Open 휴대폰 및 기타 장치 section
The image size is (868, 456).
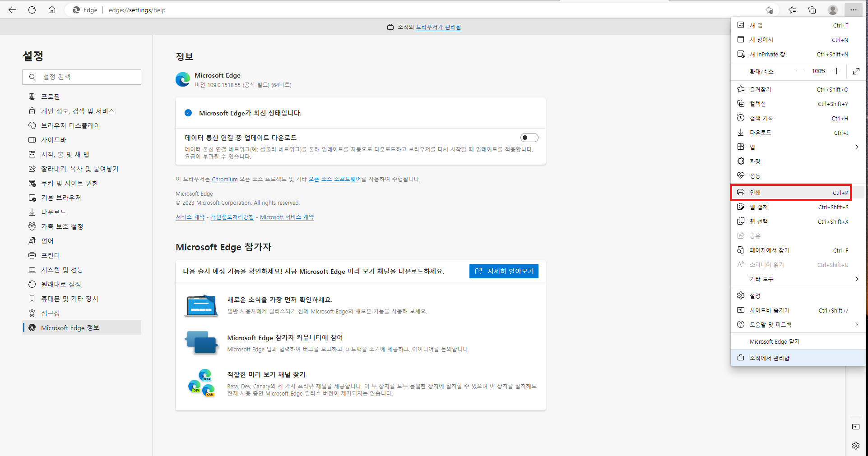click(x=82, y=299)
